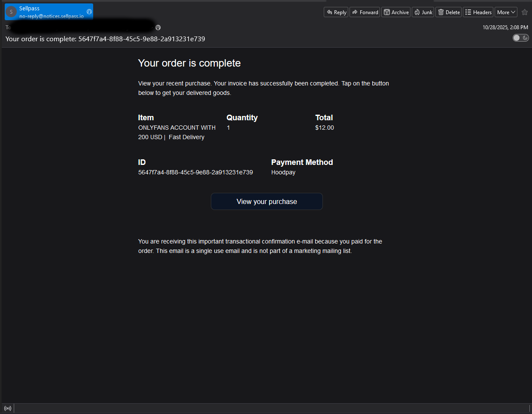Viewport: 532px width, 414px height.
Task: Click the Hoodpay payment method text
Action: pyautogui.click(x=283, y=172)
